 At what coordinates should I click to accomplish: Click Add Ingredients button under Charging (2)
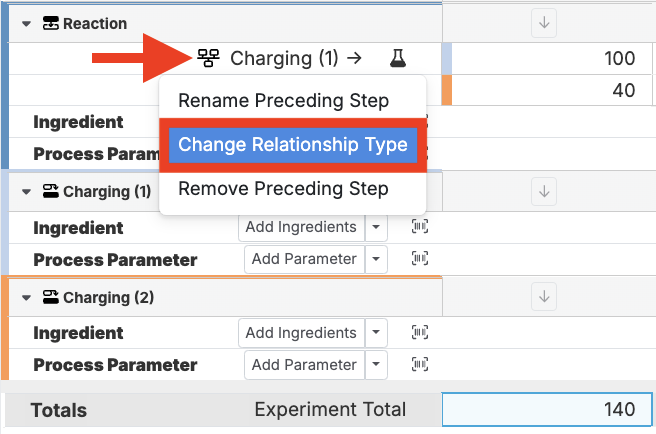pos(301,333)
